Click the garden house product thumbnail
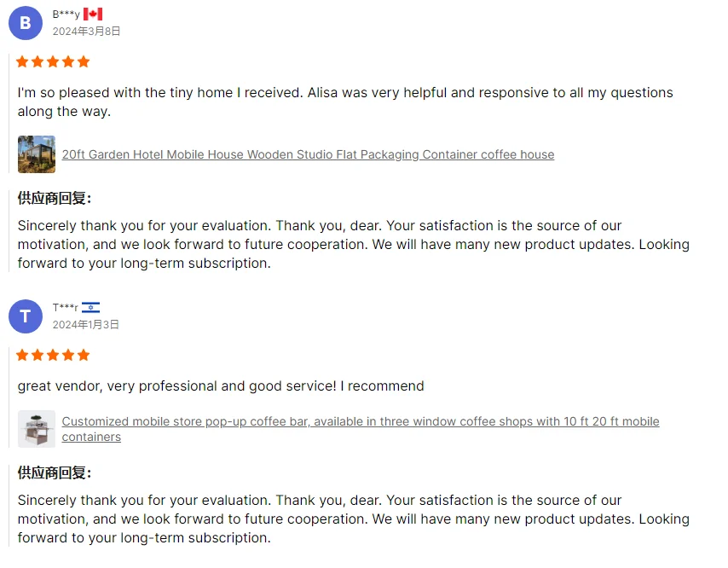Image resolution: width=728 pixels, height=568 pixels. [37, 154]
